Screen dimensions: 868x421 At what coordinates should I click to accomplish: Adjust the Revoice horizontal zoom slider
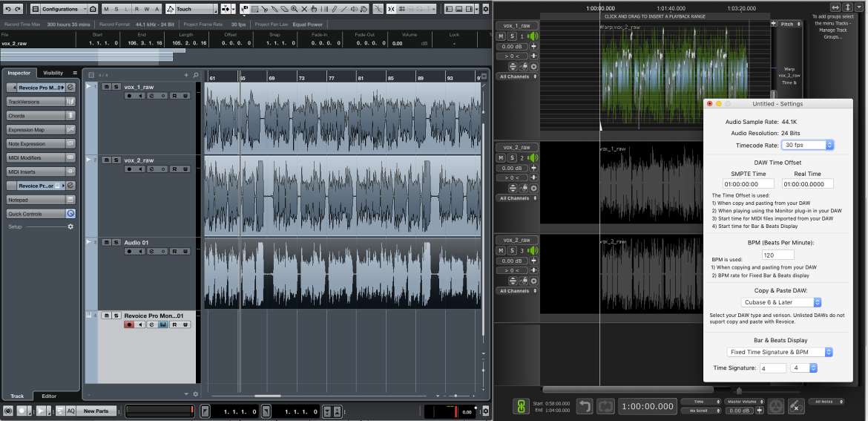739,391
